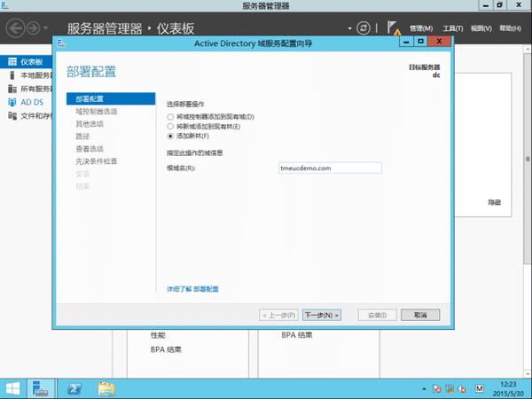532x399 pixels.
Task: Open the dropdown arrow beside the refresh icon
Action: 350,28
